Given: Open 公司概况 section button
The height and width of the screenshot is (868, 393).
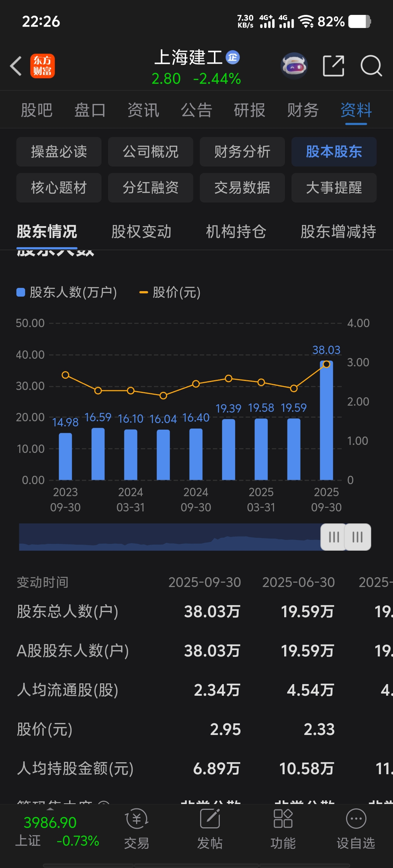Looking at the screenshot, I should pyautogui.click(x=151, y=152).
